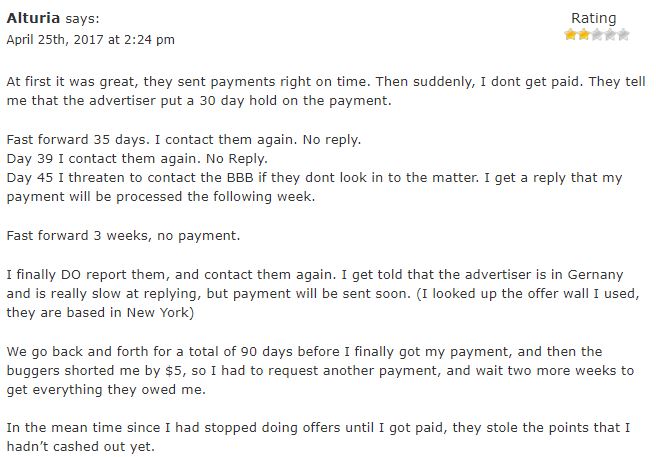This screenshot has height=457, width=656.
Task: Click the first gold rating star
Action: [570, 34]
